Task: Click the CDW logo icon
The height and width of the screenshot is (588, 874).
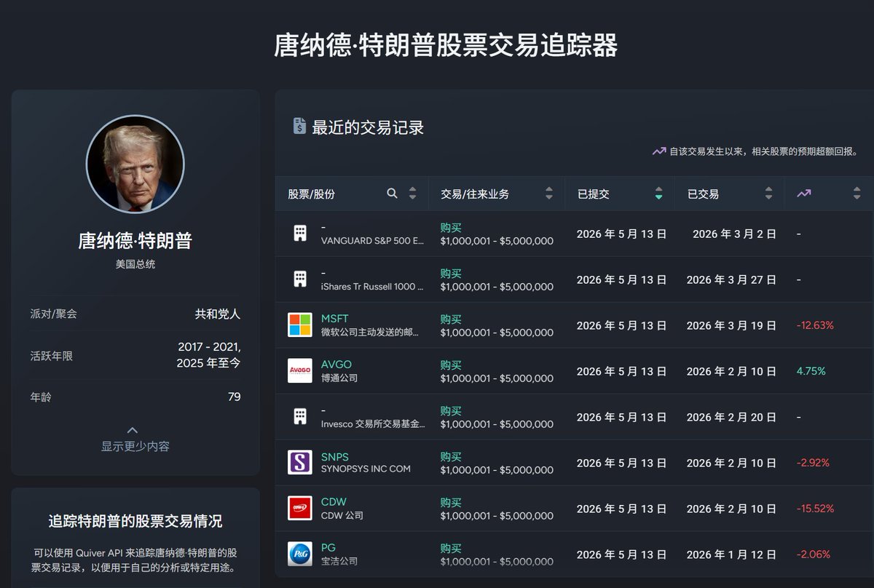Action: click(299, 509)
